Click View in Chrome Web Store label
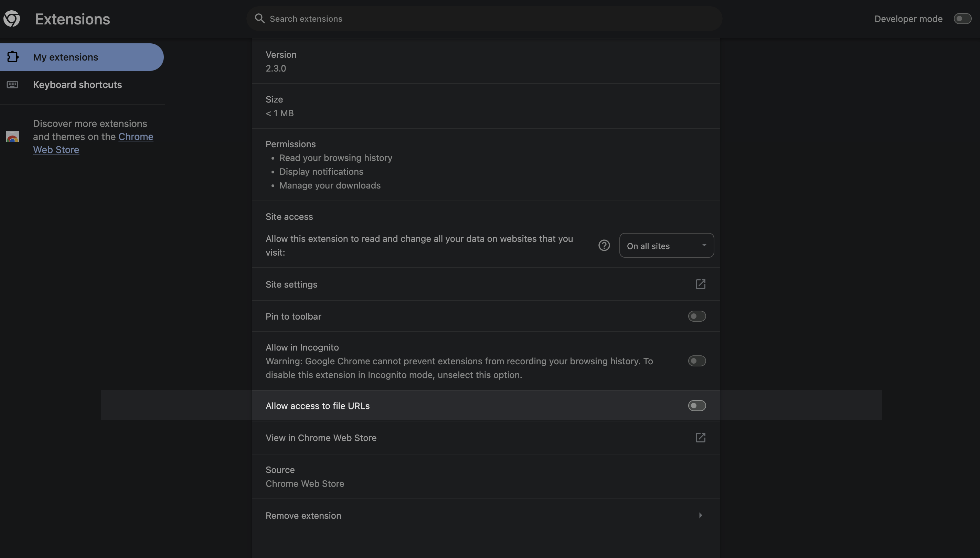Image resolution: width=980 pixels, height=558 pixels. [321, 438]
